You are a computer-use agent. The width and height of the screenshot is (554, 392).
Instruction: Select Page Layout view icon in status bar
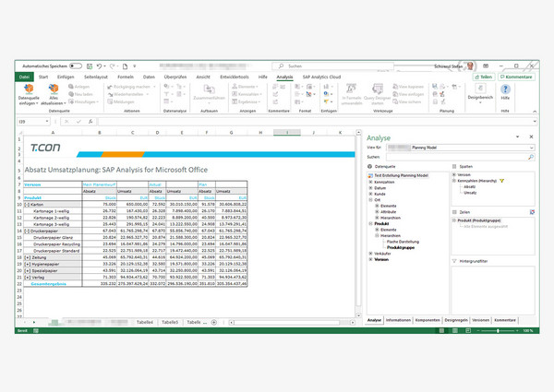tap(455, 330)
